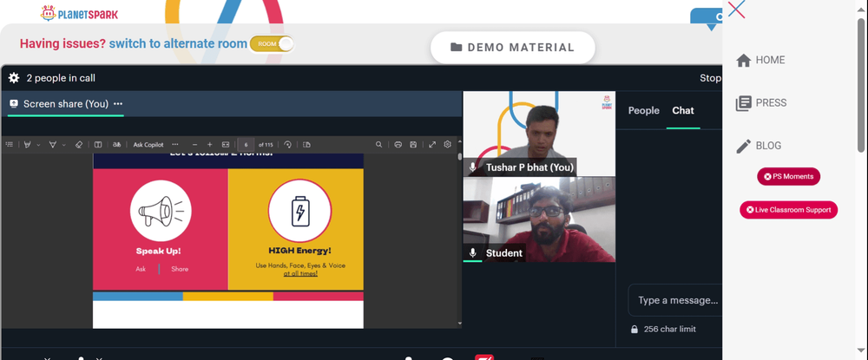Open PDF viewer settings gear
The height and width of the screenshot is (360, 868).
point(447,144)
